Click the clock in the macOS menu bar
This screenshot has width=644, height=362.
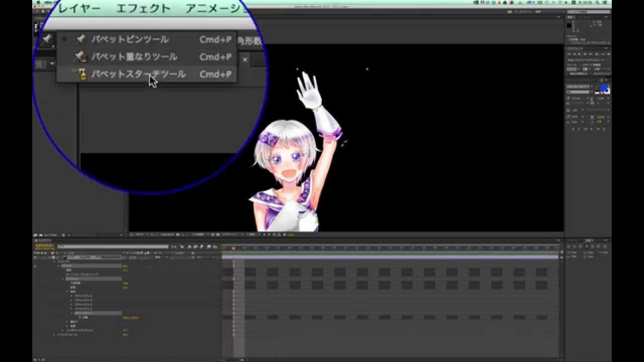585,3
